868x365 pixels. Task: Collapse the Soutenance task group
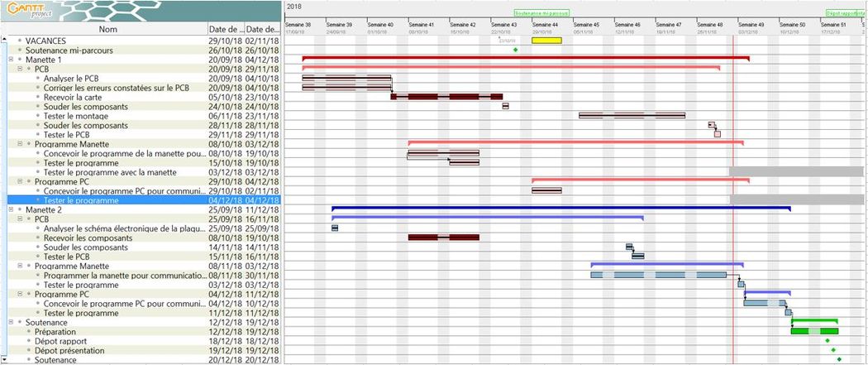(10, 322)
